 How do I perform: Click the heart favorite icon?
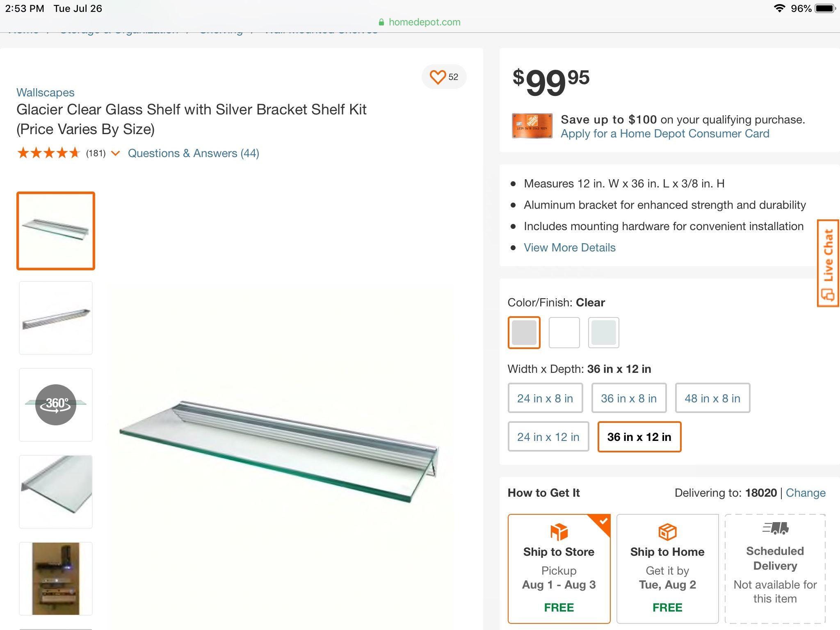coord(438,77)
